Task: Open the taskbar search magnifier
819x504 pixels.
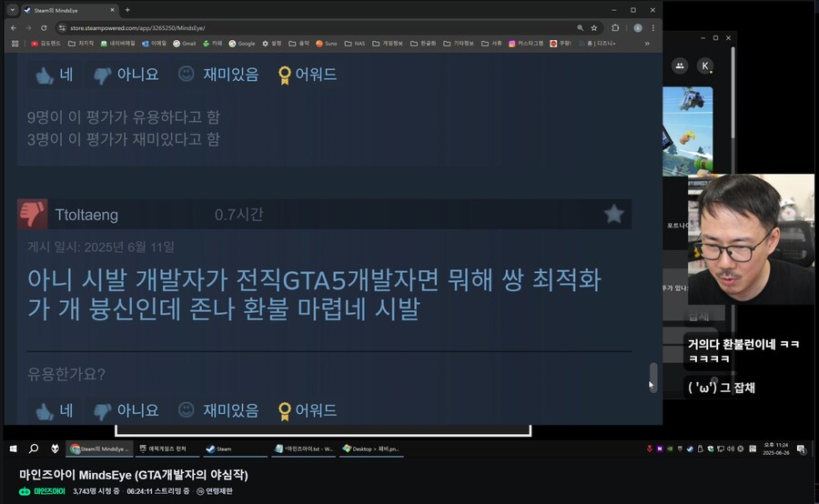Action: pos(34,449)
